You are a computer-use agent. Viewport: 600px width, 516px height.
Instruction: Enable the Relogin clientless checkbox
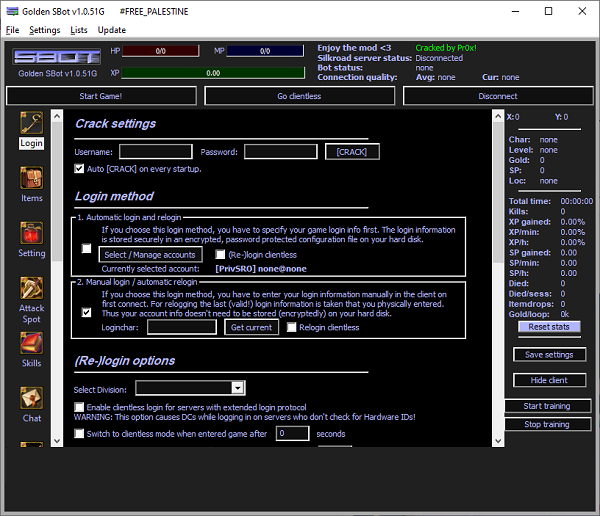click(292, 327)
